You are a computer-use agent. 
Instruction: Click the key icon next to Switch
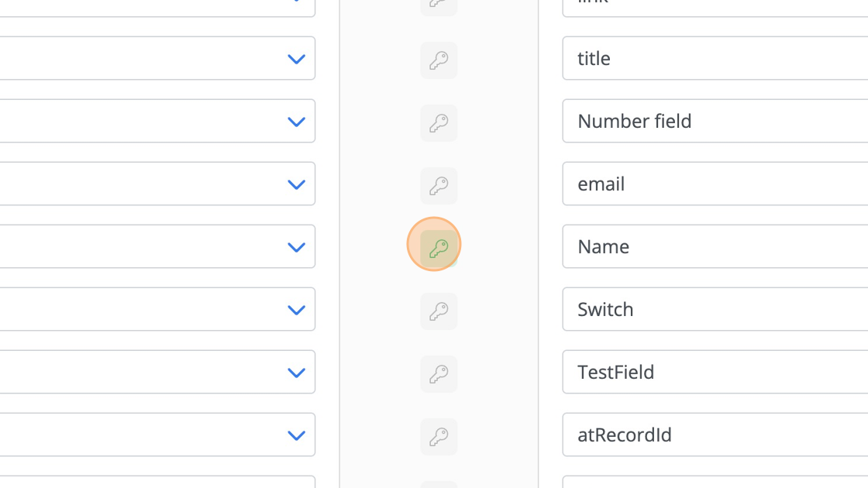[439, 311]
